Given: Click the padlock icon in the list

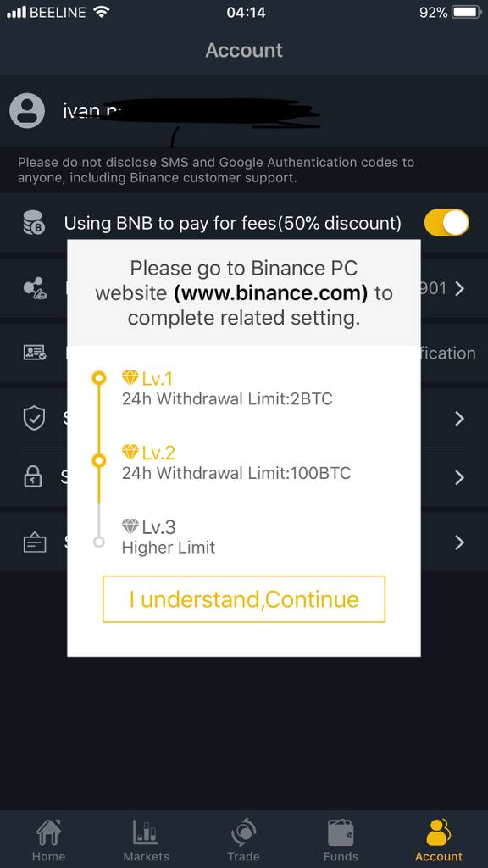Looking at the screenshot, I should 33,477.
